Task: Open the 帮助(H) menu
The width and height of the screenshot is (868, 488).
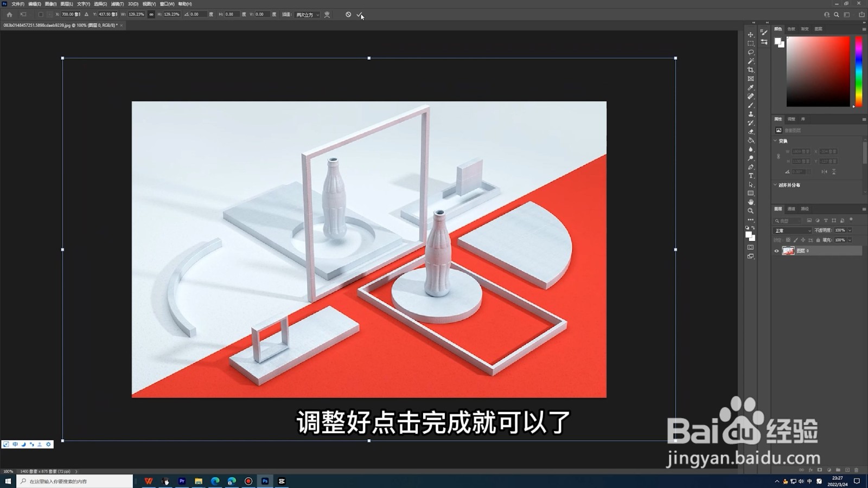Action: coord(185,4)
